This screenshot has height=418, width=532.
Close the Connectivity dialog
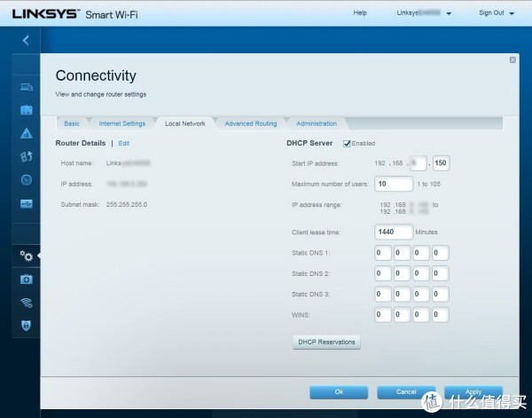[512, 60]
